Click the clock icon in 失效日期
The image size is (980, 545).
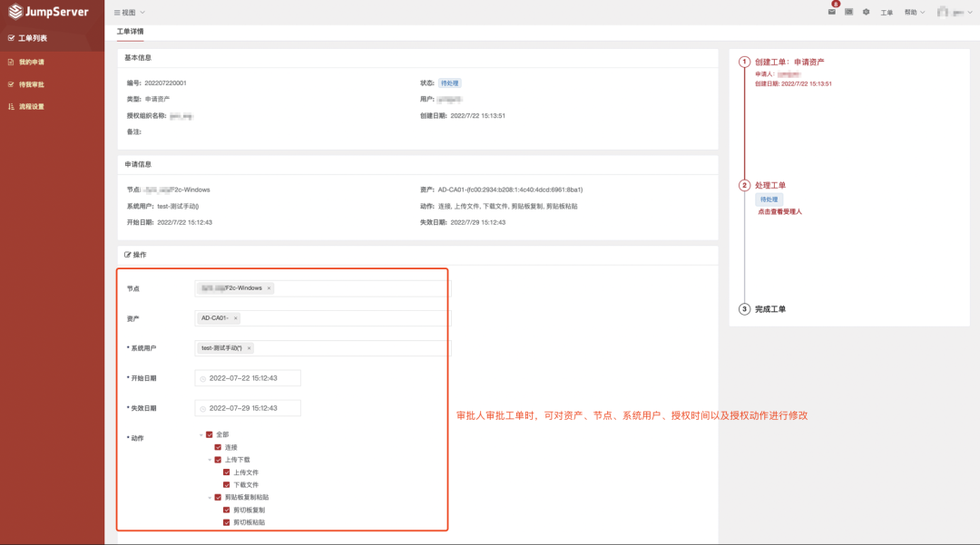tap(203, 409)
